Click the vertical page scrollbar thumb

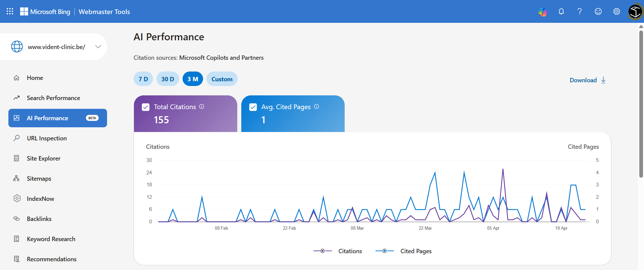click(641, 104)
